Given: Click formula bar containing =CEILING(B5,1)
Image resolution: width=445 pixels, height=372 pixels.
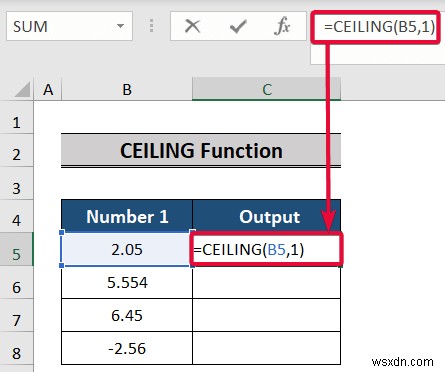Looking at the screenshot, I should 379,26.
